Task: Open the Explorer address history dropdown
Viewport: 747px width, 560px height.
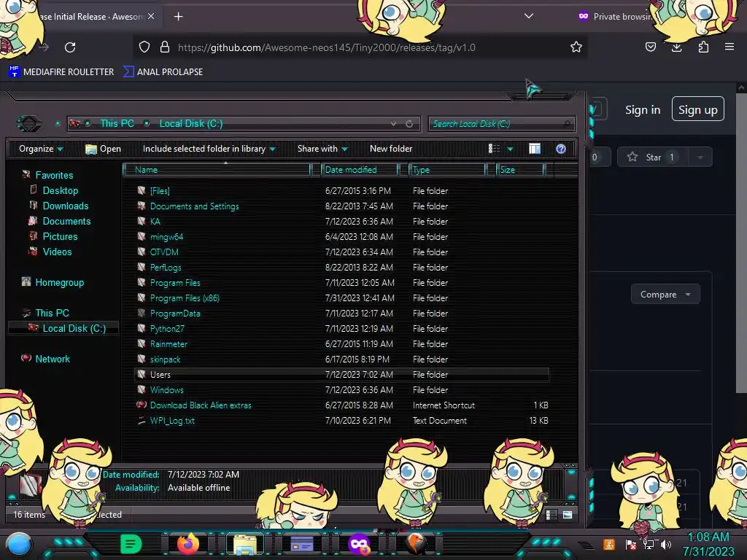Action: tap(393, 124)
